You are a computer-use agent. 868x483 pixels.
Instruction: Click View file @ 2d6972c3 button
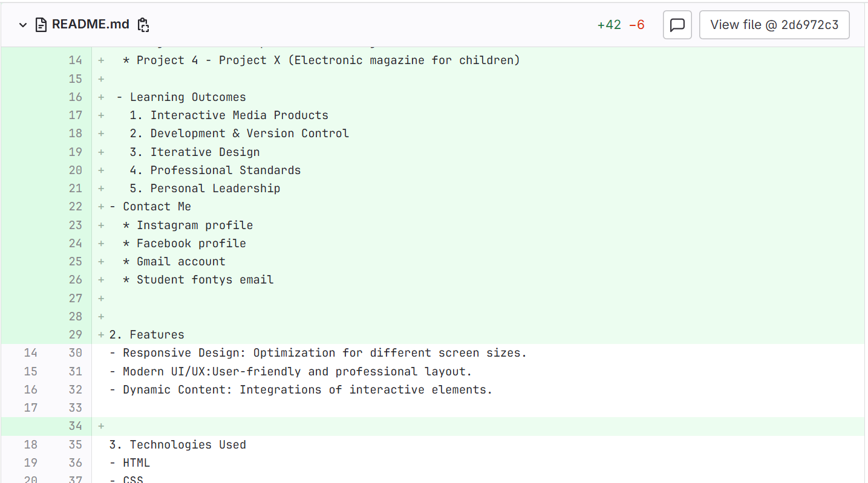tap(774, 25)
